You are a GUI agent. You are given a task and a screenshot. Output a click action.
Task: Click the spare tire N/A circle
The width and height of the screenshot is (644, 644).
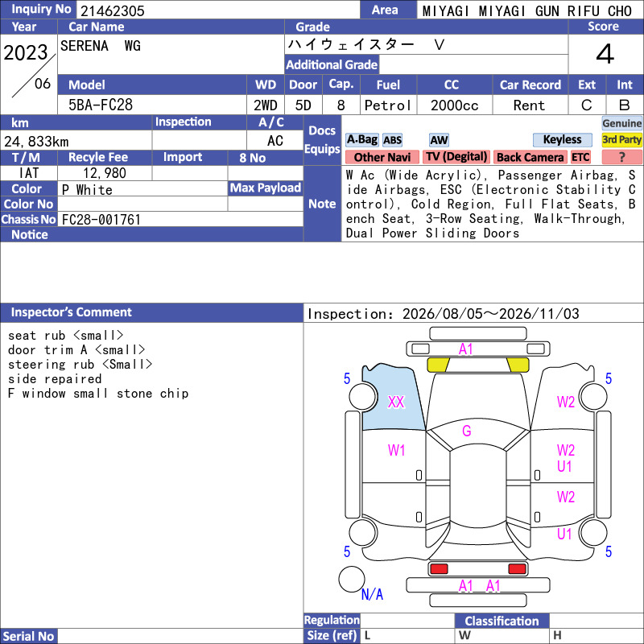coord(352,579)
